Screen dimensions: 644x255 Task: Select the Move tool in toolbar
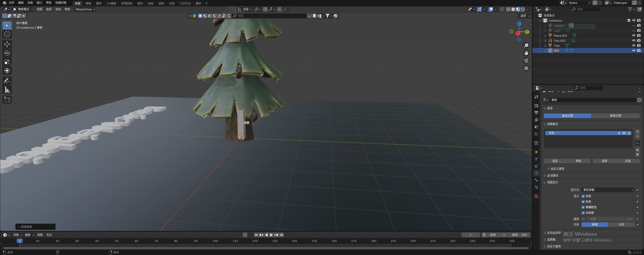click(x=7, y=44)
